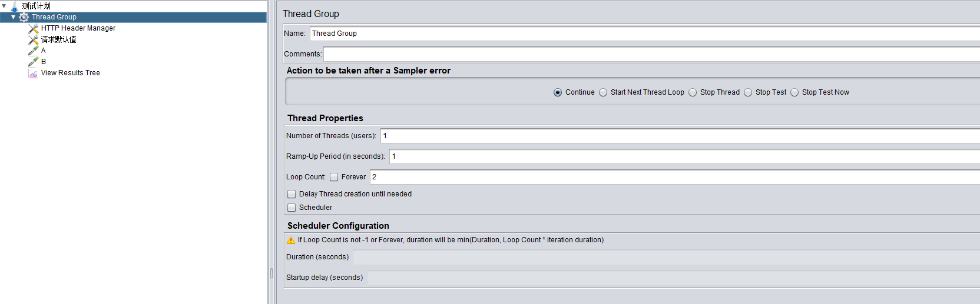Viewport: 980px width, 304px height.
Task: Click the View Results Tree listener icon
Action: pos(34,73)
